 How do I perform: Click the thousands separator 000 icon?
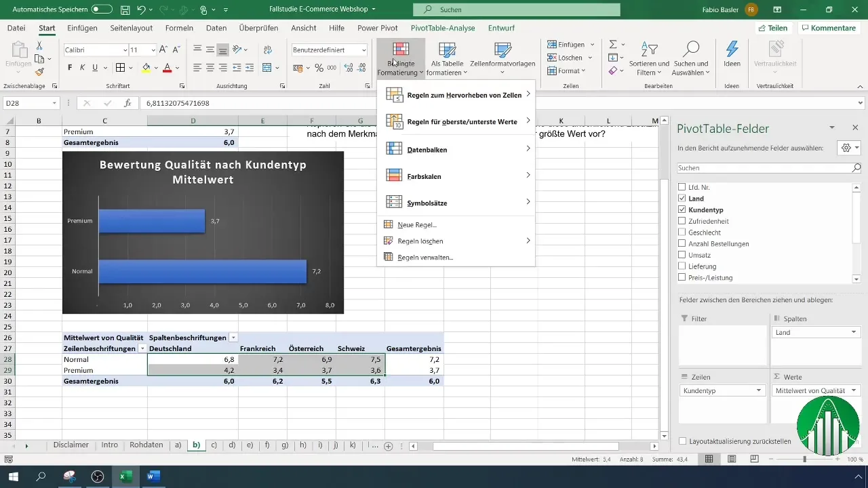coord(332,68)
